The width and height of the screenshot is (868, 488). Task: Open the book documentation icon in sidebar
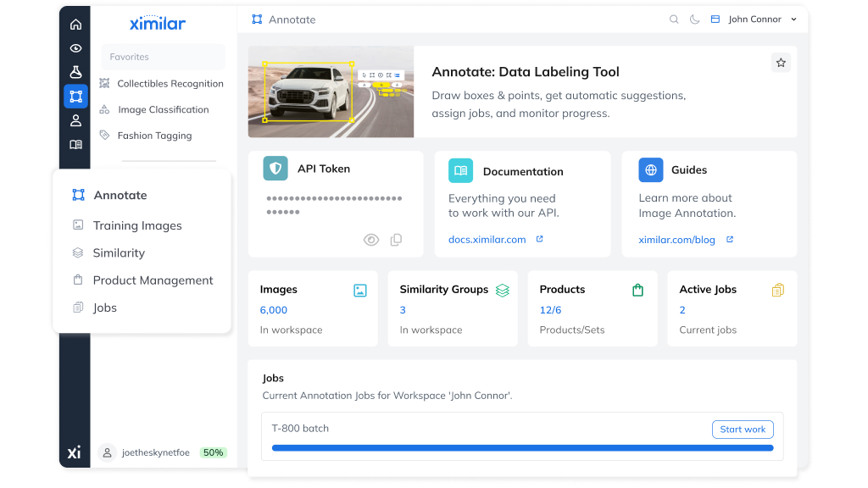(75, 145)
